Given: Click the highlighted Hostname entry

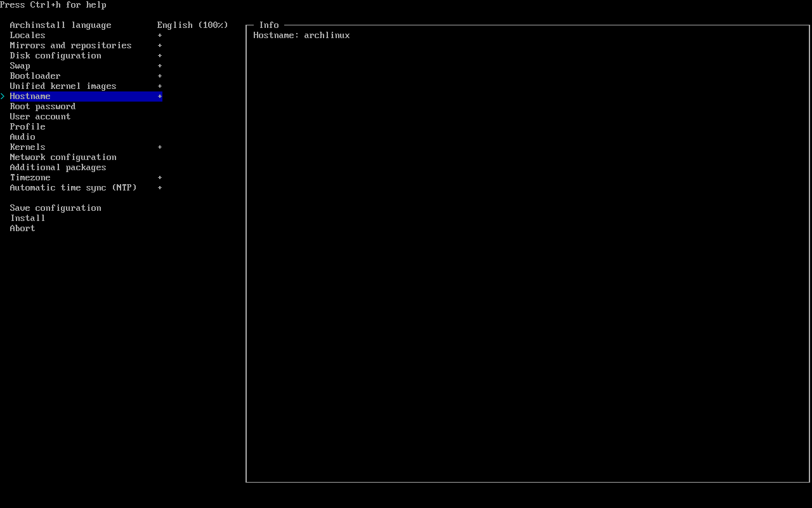Looking at the screenshot, I should (30, 97).
